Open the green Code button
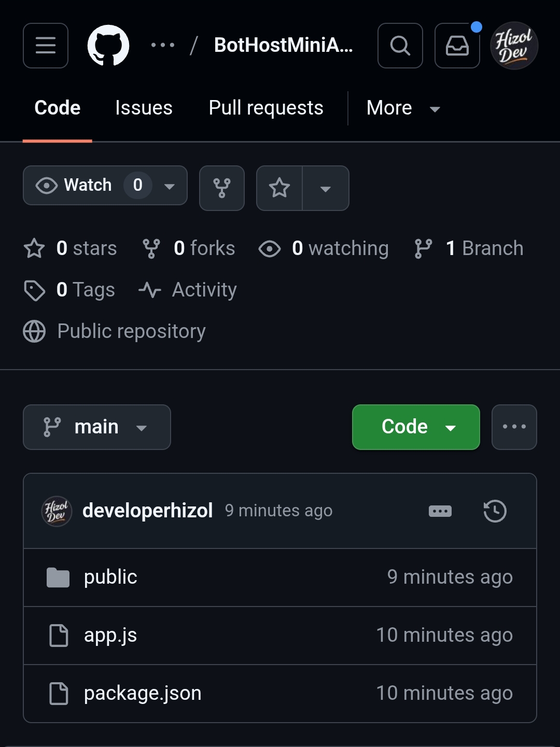 pyautogui.click(x=415, y=427)
